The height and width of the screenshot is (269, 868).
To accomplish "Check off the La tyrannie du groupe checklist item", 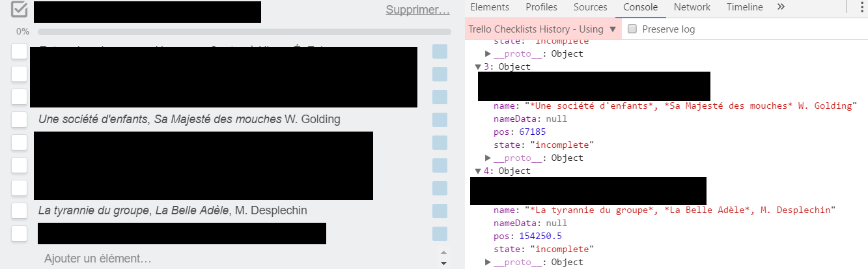I will point(20,211).
